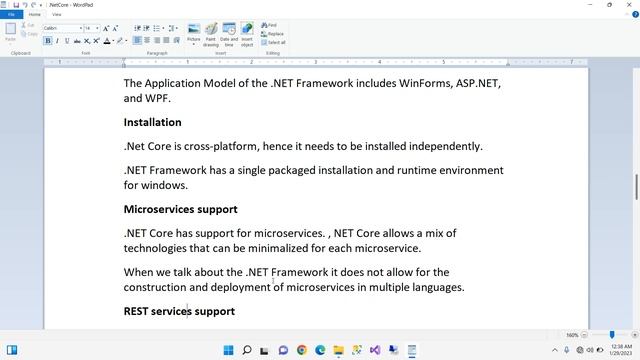Click Insert object button
This screenshot has height=360, width=640.
(247, 35)
